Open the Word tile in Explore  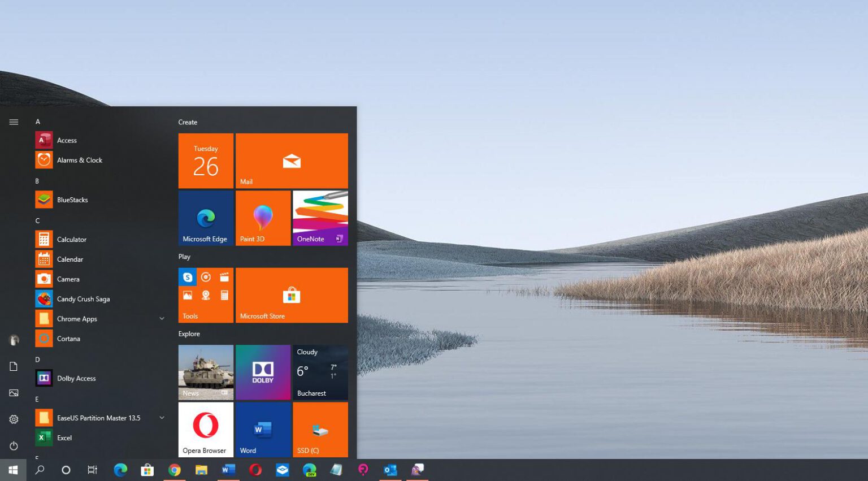(263, 430)
